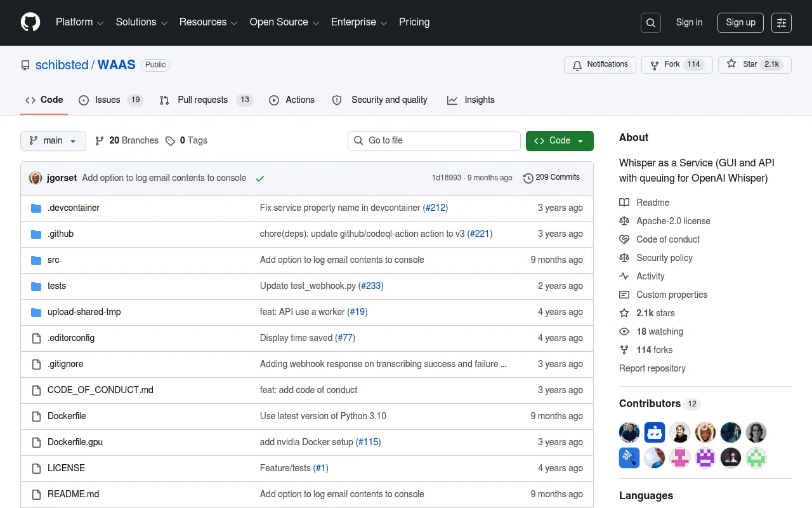
Task: Open the GitHub home logo
Action: pos(30,22)
